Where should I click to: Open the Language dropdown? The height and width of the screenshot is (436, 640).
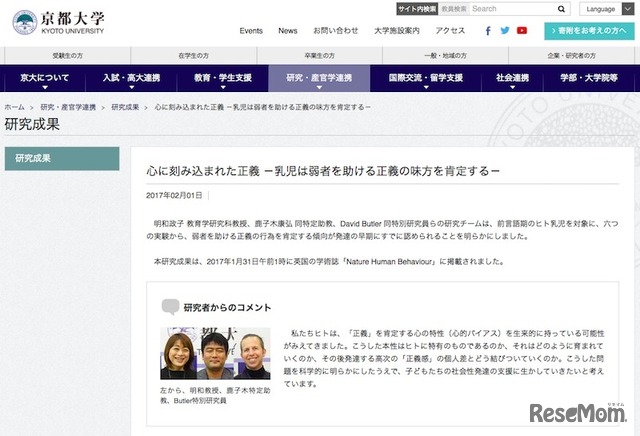point(607,9)
